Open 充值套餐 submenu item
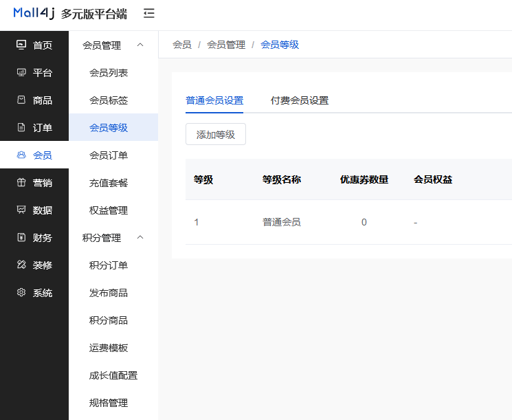Viewport: 512px width, 420px height. [x=113, y=183]
